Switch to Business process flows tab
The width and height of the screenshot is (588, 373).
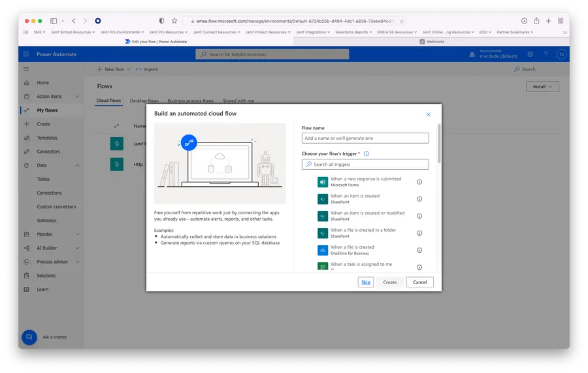click(191, 101)
